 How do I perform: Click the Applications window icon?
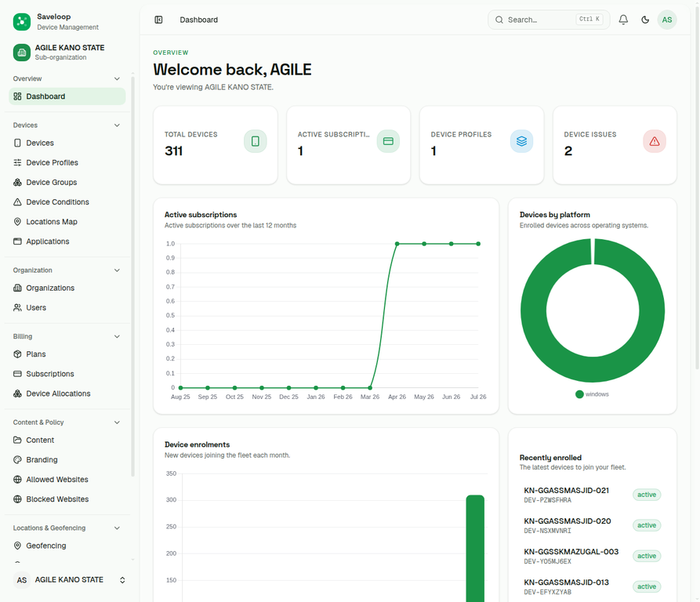pos(17,241)
